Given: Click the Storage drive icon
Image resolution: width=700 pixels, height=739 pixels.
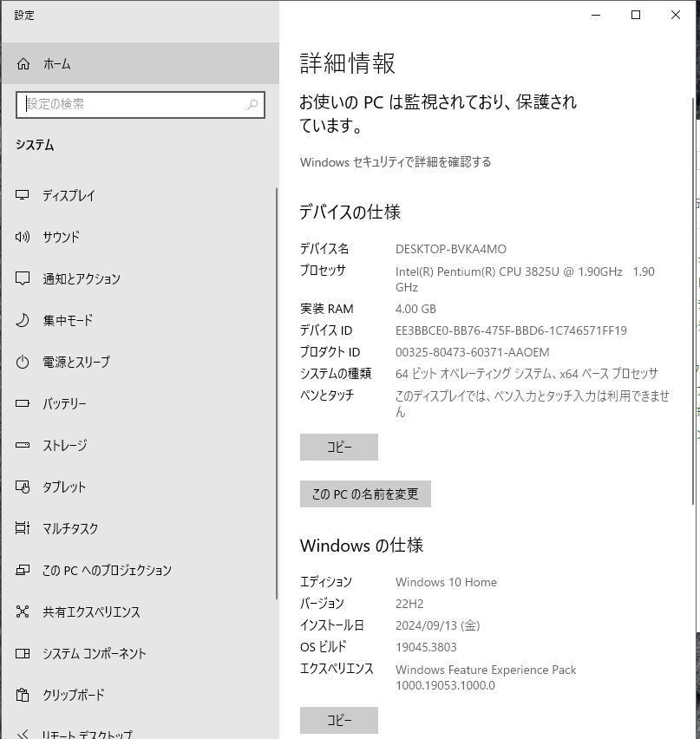Looking at the screenshot, I should coord(23,445).
